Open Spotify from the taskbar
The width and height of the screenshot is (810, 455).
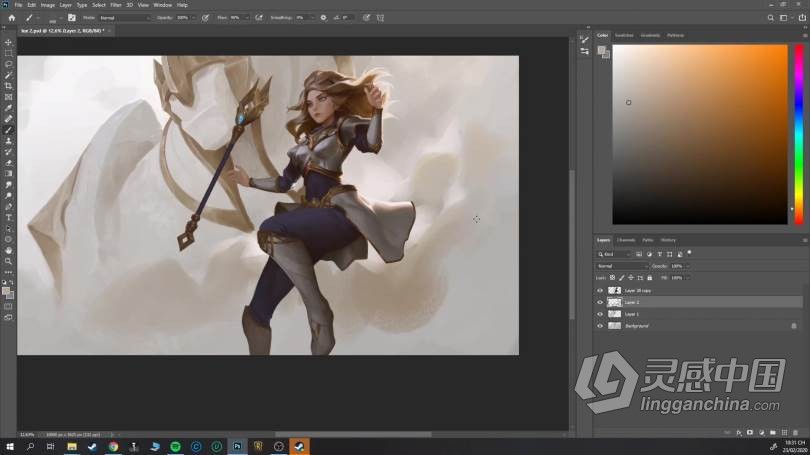tap(175, 447)
